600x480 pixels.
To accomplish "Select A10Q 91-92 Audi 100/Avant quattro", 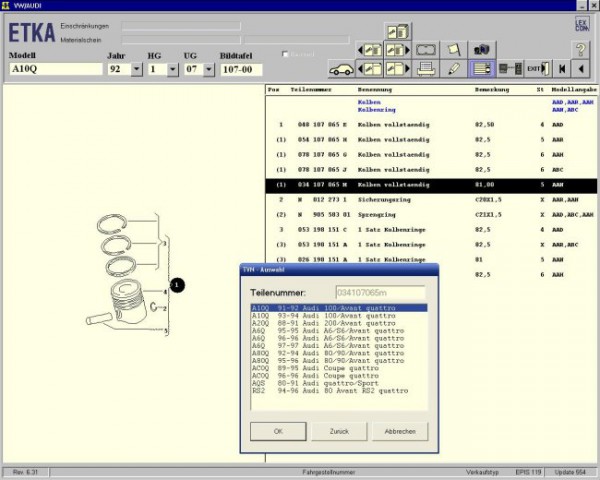I will [x=339, y=308].
